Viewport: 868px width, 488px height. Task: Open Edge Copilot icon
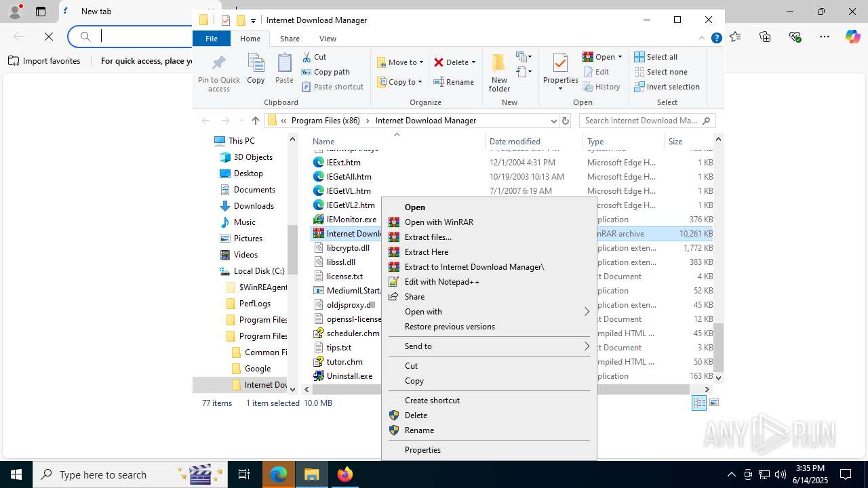pos(852,37)
